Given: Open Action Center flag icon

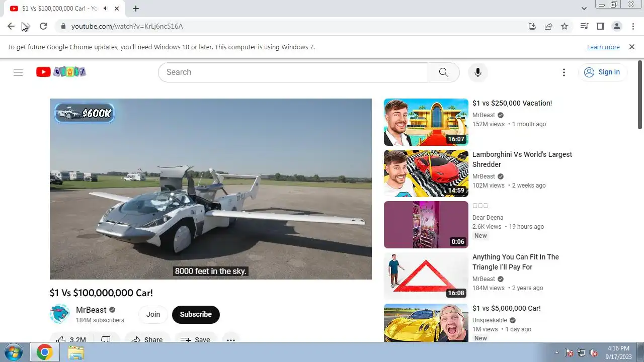Looking at the screenshot, I should [x=569, y=352].
